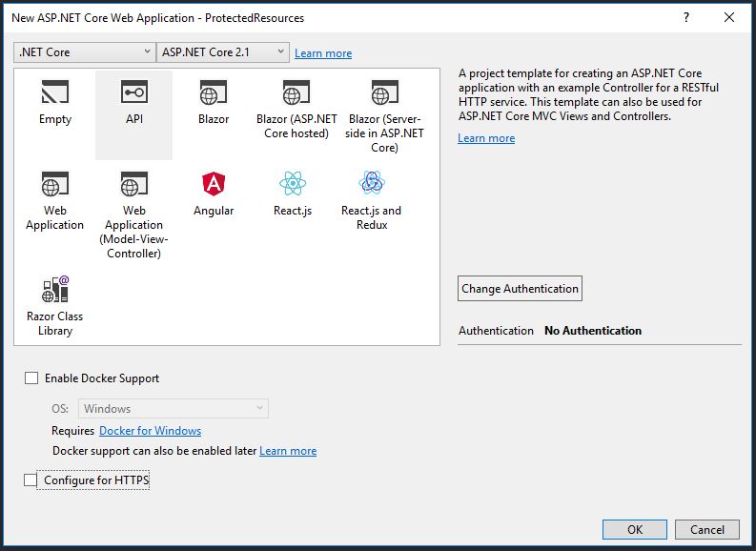Choose the API template icon
This screenshot has height=551, width=756.
click(134, 92)
